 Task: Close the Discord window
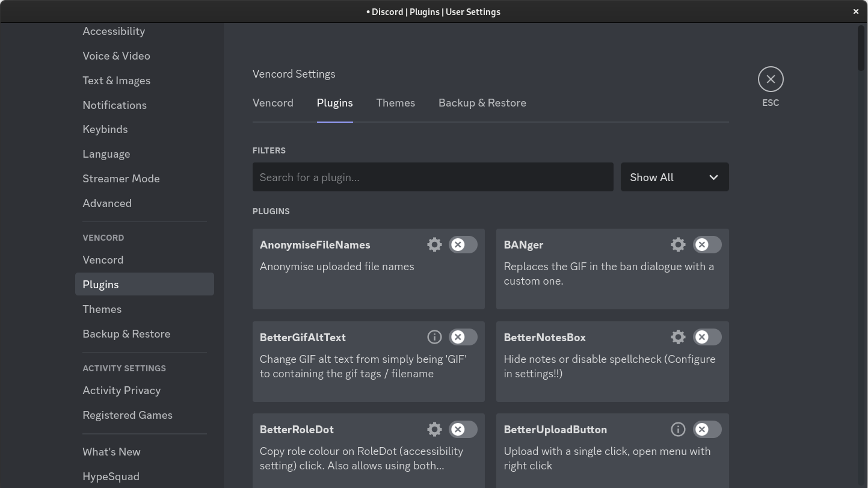856,11
